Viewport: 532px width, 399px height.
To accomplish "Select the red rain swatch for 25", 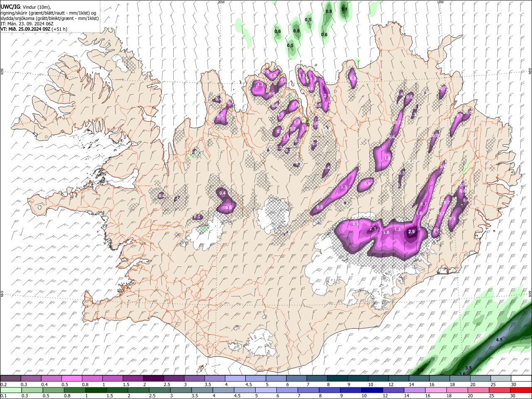I will point(499,390).
